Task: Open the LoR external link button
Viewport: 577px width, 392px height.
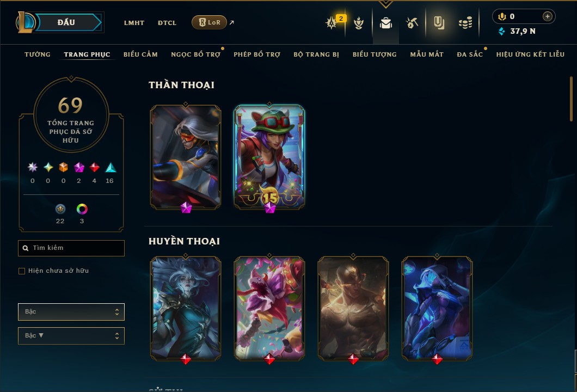Action: point(209,22)
